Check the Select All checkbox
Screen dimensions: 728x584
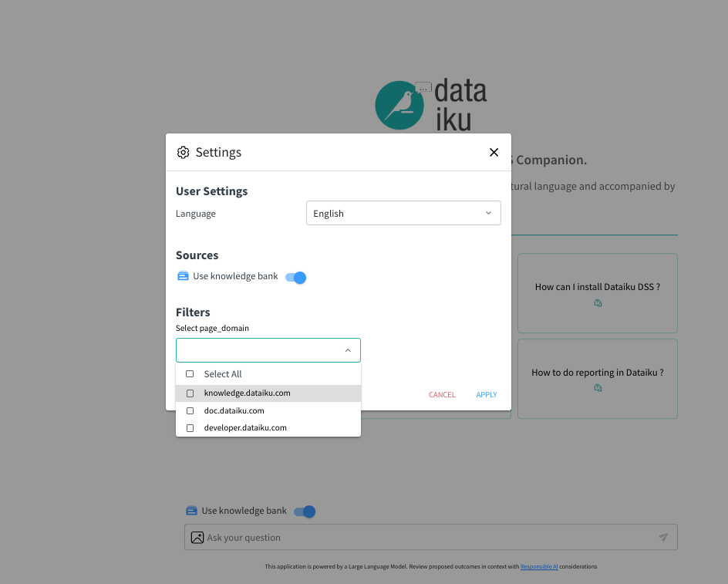[190, 374]
